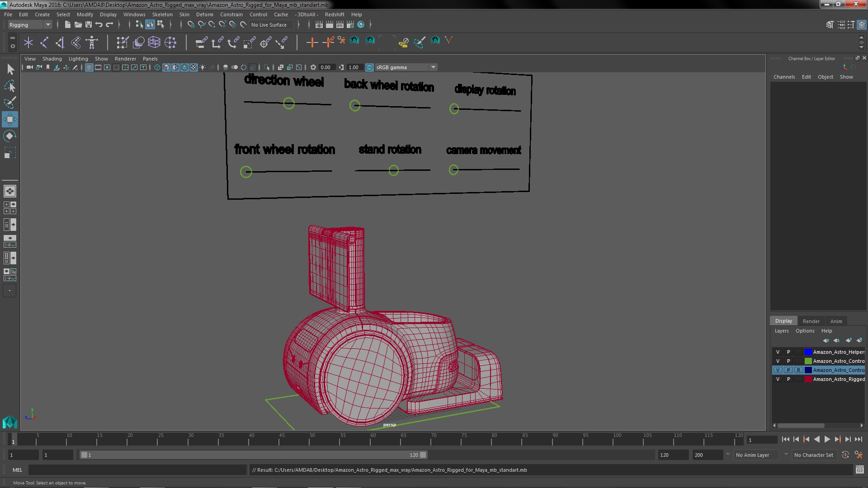Open viewport Renderer menu
868x488 pixels.
pos(125,59)
